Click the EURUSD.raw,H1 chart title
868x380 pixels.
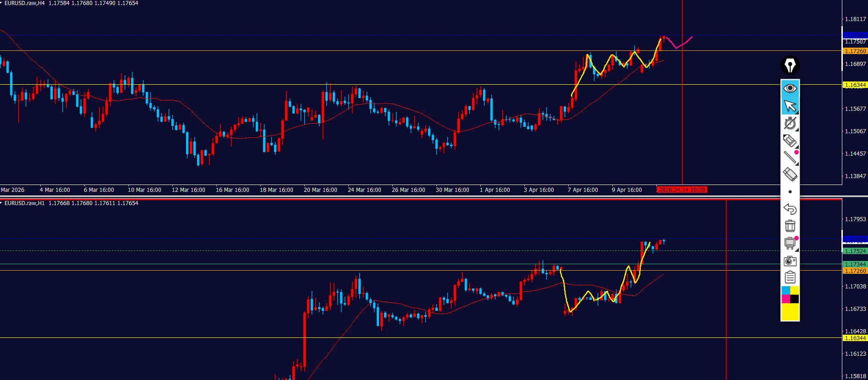click(25, 203)
